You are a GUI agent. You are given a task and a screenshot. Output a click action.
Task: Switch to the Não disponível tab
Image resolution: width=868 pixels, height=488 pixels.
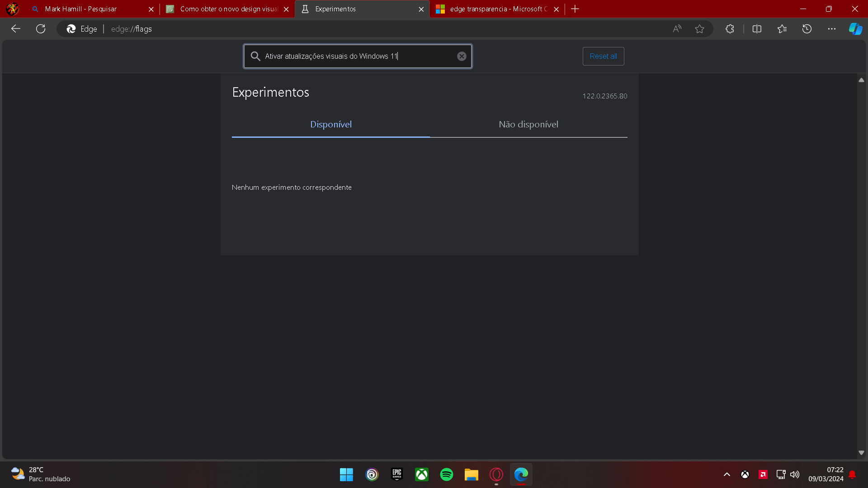(528, 125)
